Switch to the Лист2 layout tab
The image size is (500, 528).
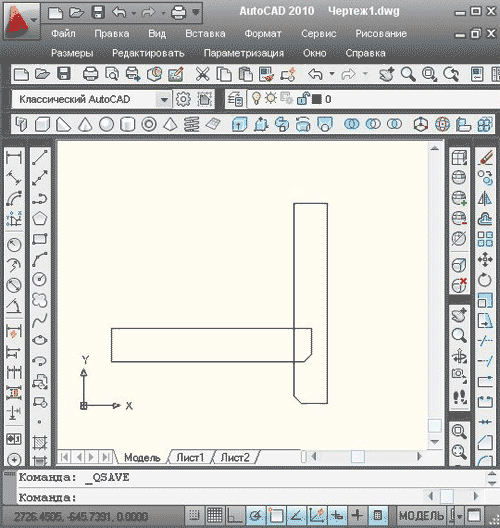click(x=235, y=457)
